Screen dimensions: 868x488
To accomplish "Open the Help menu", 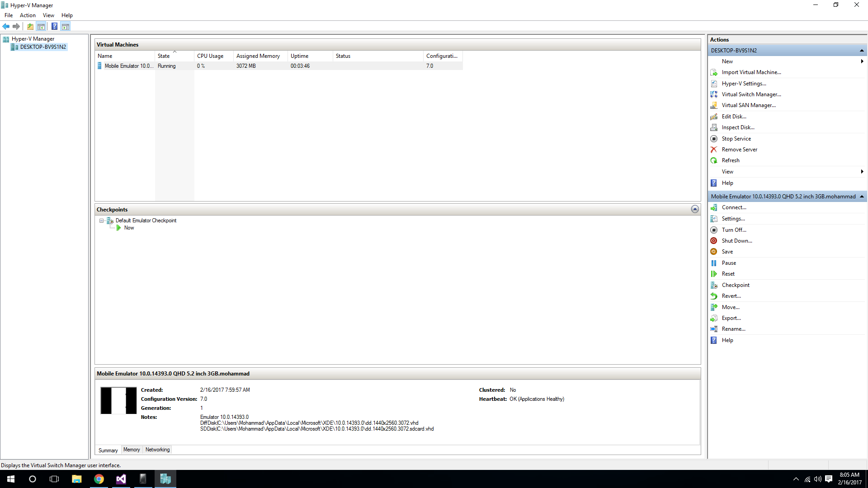I will [x=67, y=15].
